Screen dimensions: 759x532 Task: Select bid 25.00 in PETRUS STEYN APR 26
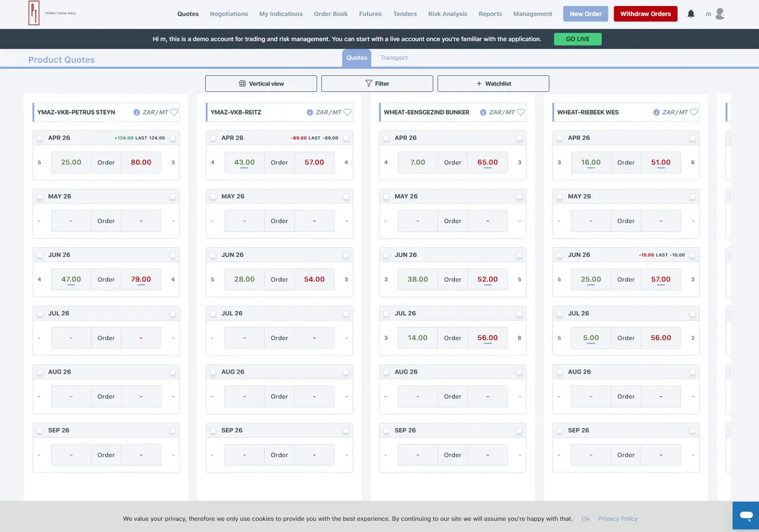71,163
